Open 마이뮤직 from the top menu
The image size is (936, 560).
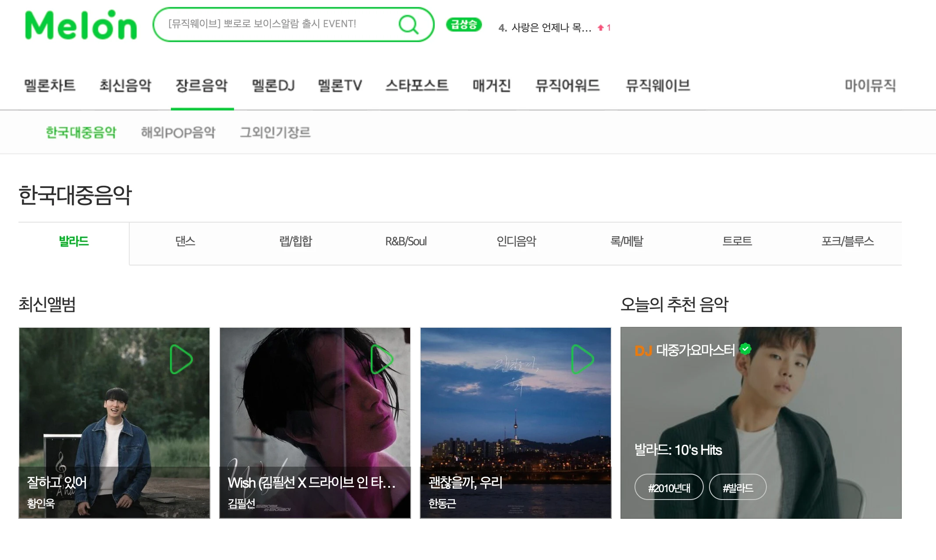click(x=870, y=85)
